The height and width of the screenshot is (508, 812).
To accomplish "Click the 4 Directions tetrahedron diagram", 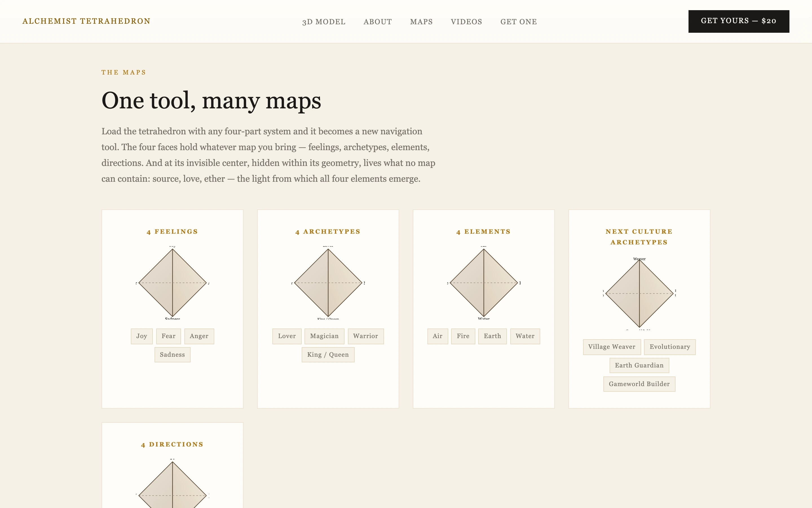I will pos(173,484).
